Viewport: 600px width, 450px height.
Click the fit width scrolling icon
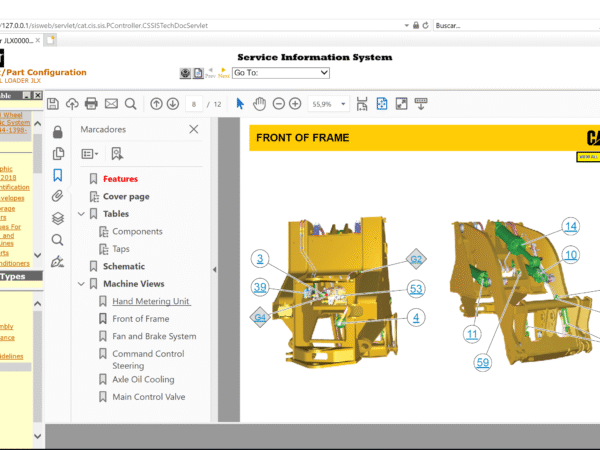point(362,104)
